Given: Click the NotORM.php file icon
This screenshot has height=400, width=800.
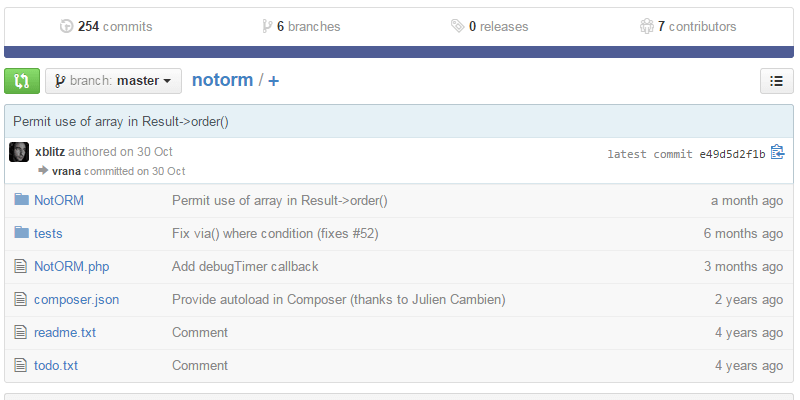Looking at the screenshot, I should pyautogui.click(x=20, y=266).
